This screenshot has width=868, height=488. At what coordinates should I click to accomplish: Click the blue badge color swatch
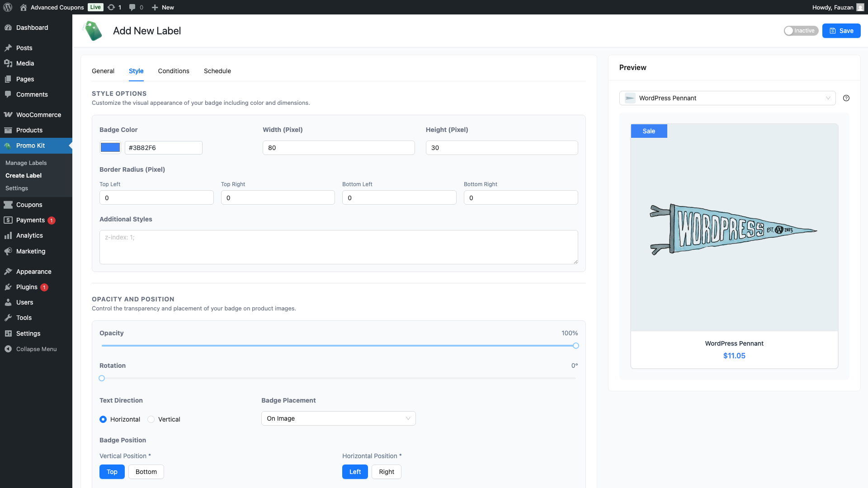click(x=110, y=148)
